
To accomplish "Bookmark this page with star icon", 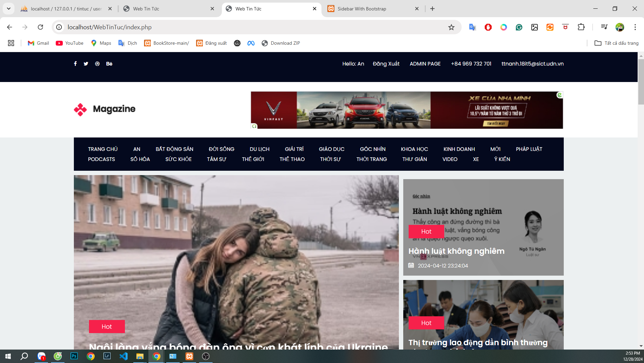I will click(451, 27).
